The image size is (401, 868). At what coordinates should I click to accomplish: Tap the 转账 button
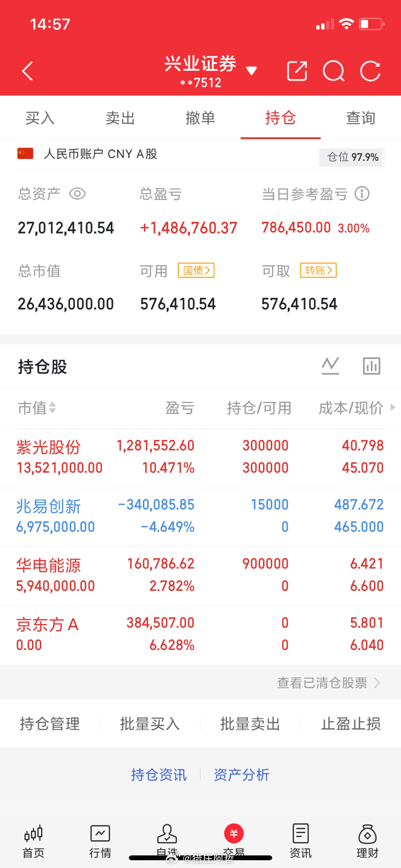point(318,270)
